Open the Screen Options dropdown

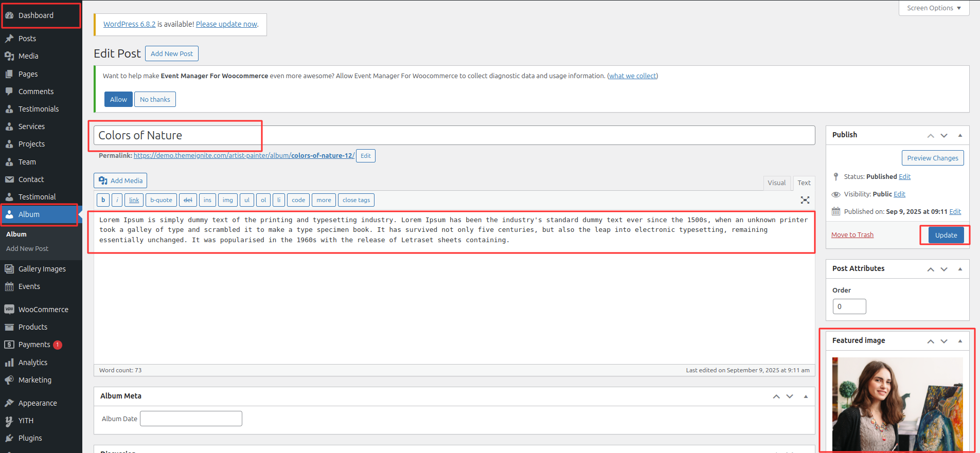pyautogui.click(x=934, y=8)
